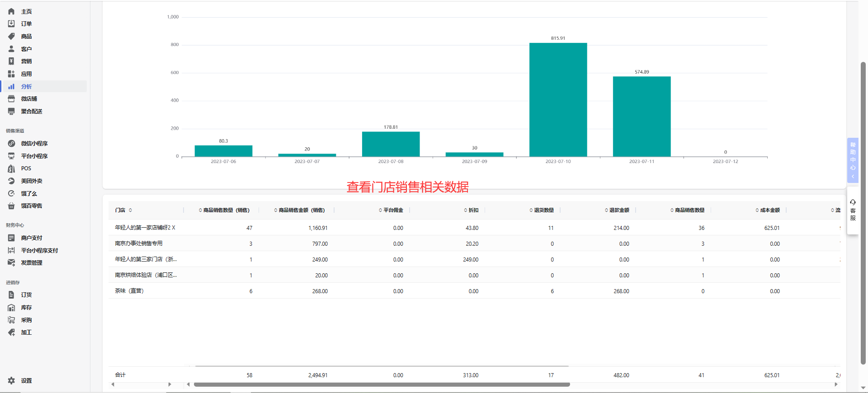This screenshot has height=393, width=868.
Task: Click the 微信小程序 icon
Action: click(11, 143)
